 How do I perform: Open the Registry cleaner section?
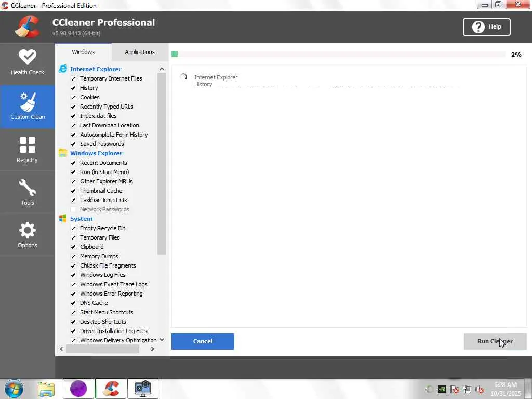(27, 150)
